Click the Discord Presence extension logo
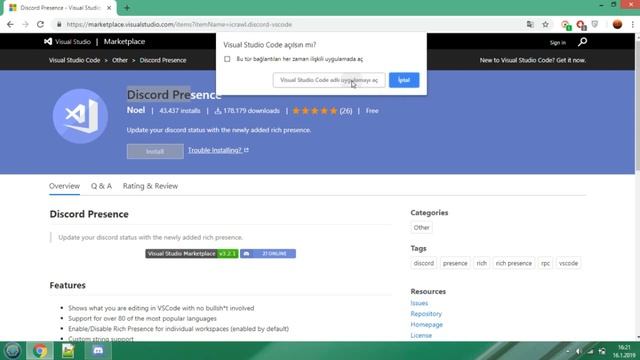Screen dimensions: 640x360 coord(80,116)
